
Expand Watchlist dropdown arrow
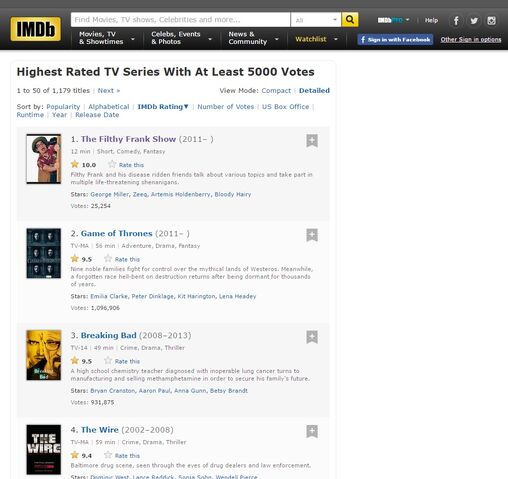coord(336,39)
